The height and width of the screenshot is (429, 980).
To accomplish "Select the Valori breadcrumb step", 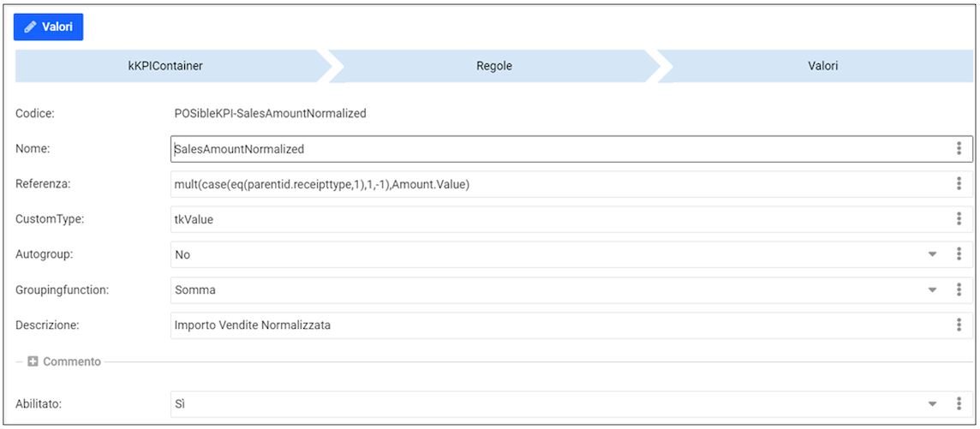I will click(822, 66).
